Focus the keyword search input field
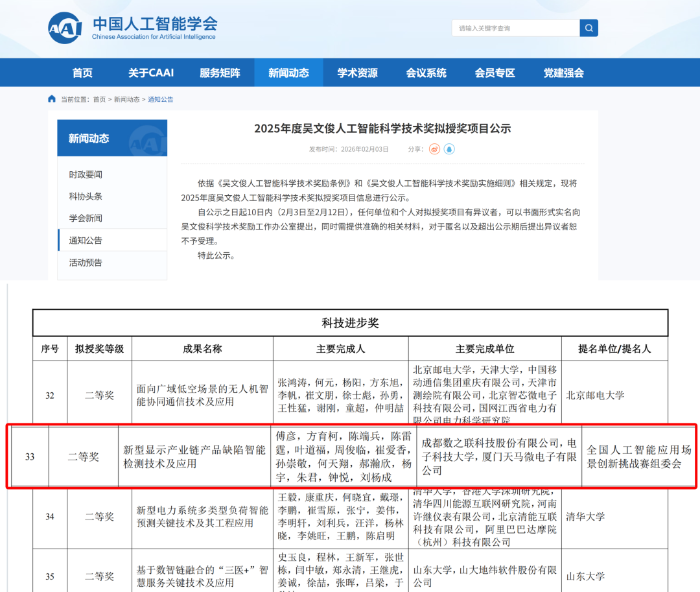Screen dimensions: 700x592 coord(516,28)
